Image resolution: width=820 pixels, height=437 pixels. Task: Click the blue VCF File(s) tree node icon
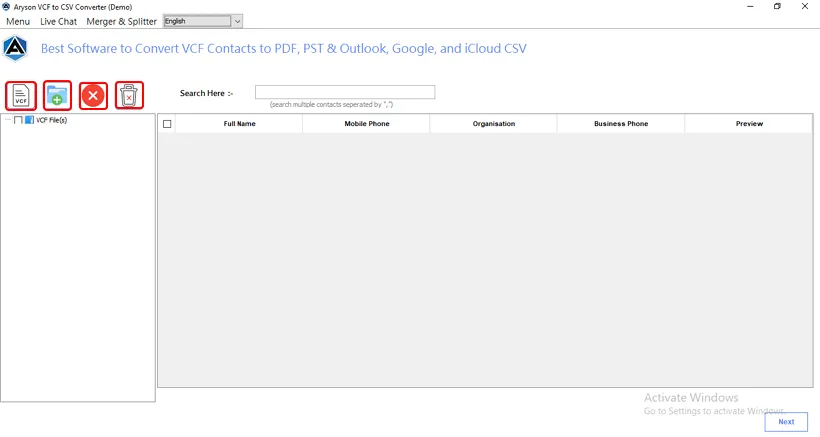[29, 120]
